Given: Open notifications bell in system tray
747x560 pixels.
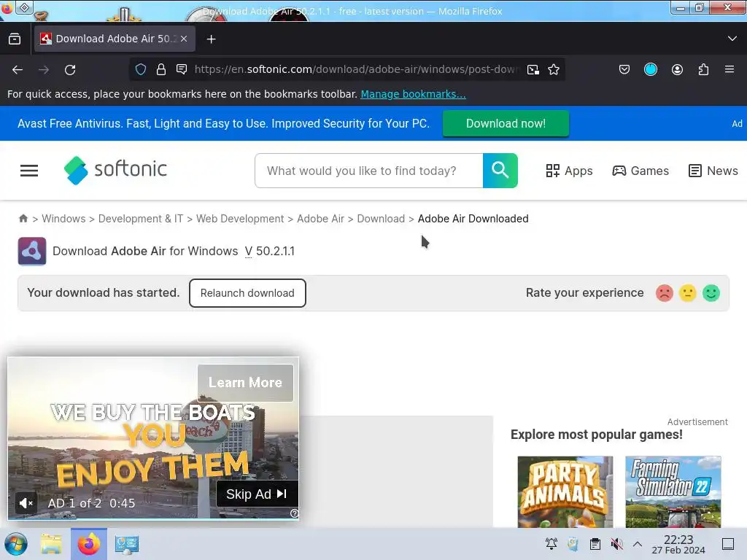Looking at the screenshot, I should click(x=551, y=543).
